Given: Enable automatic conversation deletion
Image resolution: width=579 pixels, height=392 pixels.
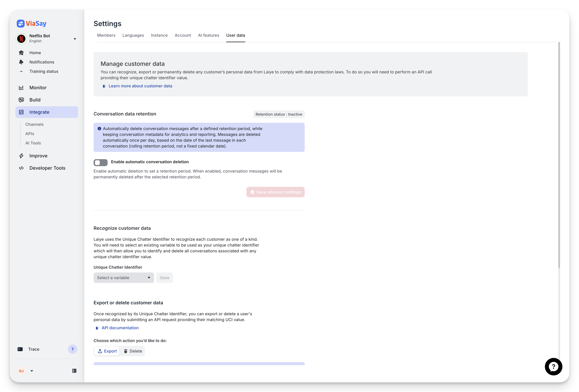Looking at the screenshot, I should [100, 162].
